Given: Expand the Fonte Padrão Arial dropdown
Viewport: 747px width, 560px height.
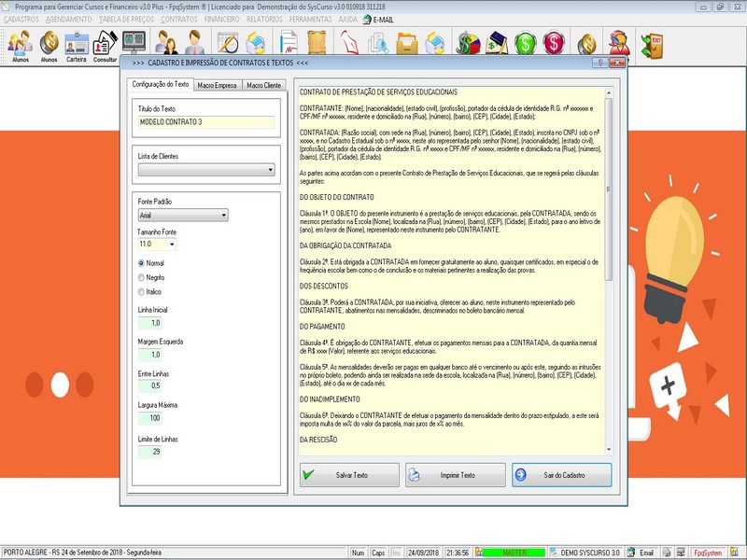Looking at the screenshot, I should (x=183, y=216).
